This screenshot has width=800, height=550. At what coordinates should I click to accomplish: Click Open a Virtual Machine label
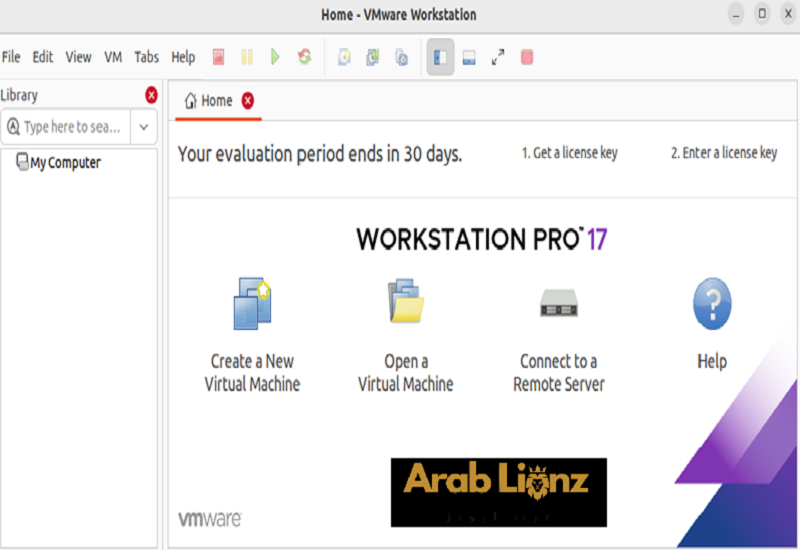406,372
